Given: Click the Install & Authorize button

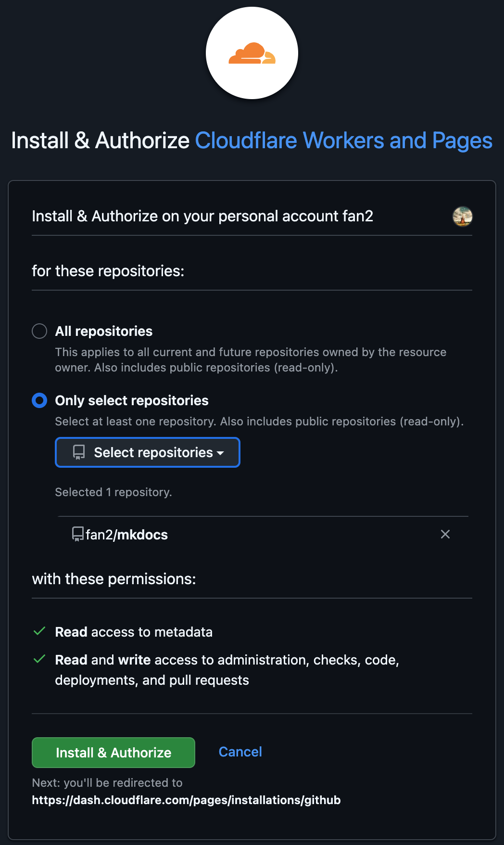Looking at the screenshot, I should point(113,752).
